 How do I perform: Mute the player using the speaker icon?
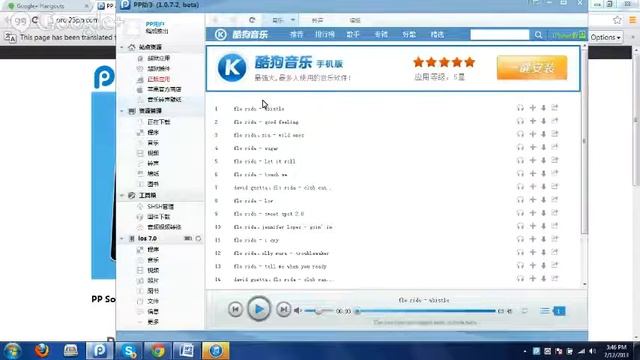(x=298, y=311)
